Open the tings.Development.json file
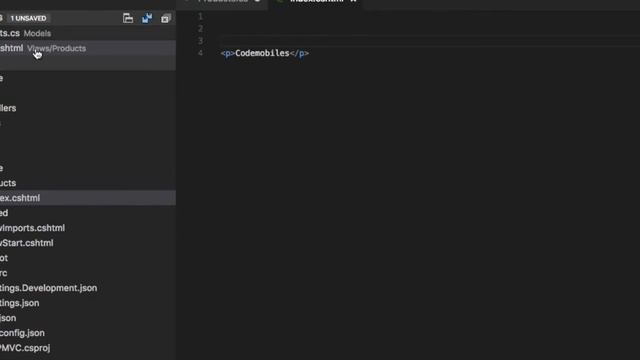 tap(49, 288)
